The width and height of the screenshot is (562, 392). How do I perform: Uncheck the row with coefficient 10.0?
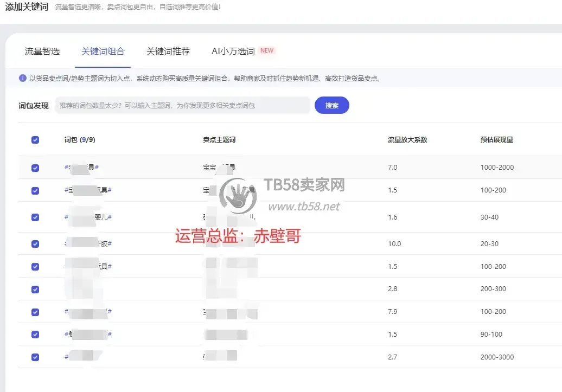tap(35, 243)
